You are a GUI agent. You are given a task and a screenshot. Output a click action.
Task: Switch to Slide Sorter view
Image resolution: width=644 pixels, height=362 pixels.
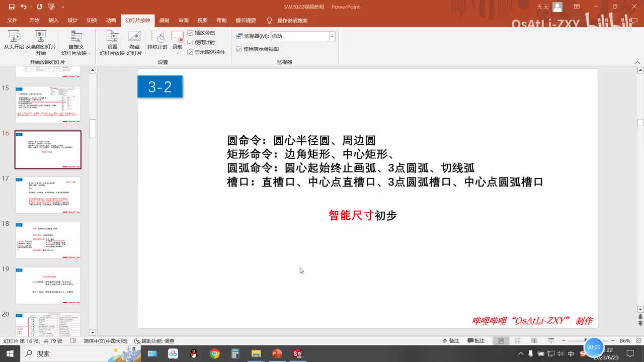(517, 341)
